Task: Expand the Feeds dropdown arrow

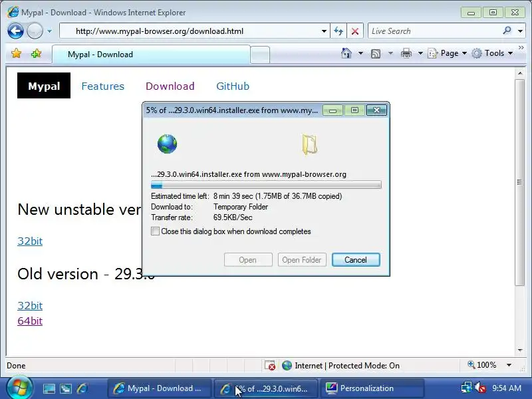Action: tap(390, 53)
